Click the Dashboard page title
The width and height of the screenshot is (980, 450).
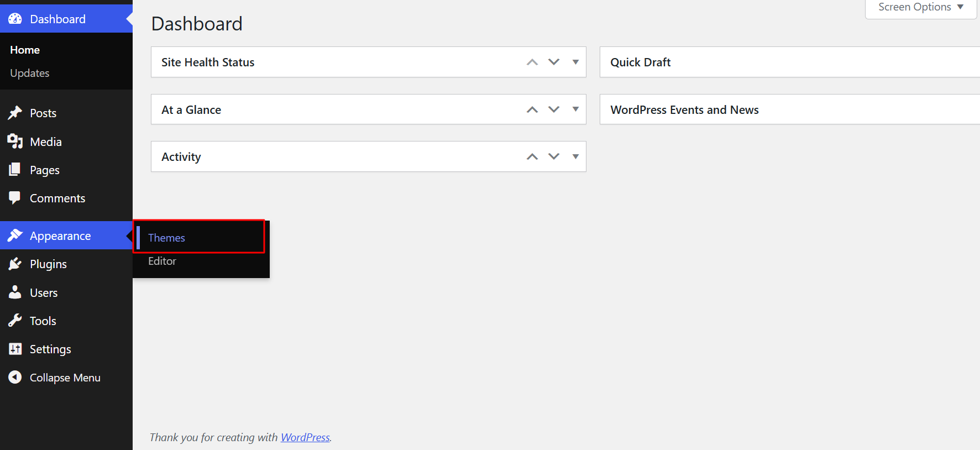coord(197,24)
